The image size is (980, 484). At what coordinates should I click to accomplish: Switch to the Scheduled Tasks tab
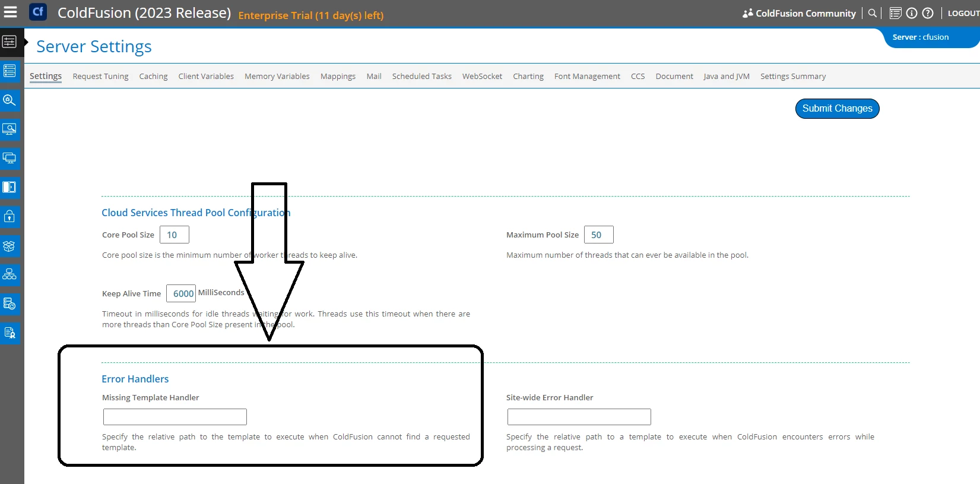[422, 76]
